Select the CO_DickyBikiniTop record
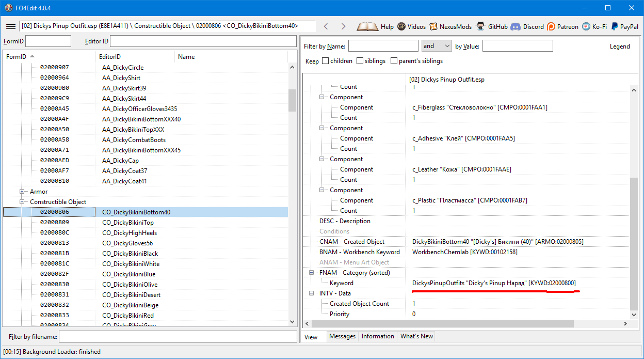This screenshot has height=359, width=644. 127,223
